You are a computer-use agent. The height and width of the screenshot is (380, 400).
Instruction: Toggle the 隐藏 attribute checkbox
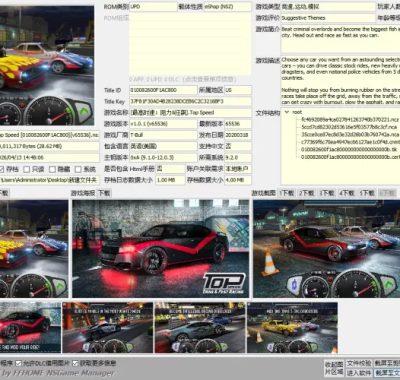click(x=52, y=169)
